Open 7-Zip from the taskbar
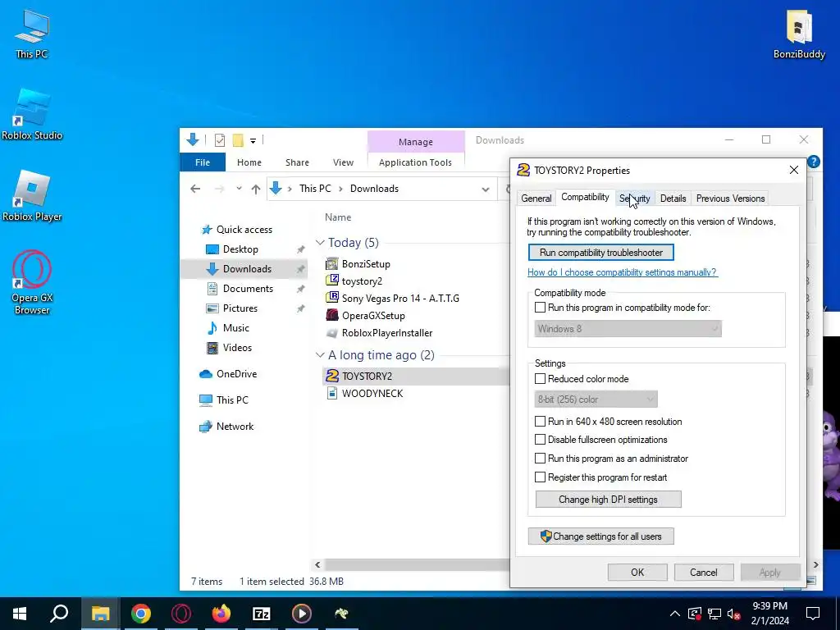 [262, 614]
